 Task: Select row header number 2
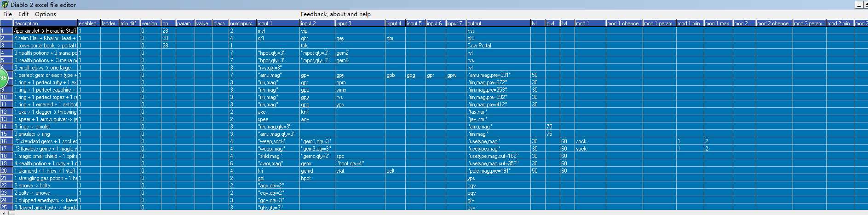(x=6, y=38)
